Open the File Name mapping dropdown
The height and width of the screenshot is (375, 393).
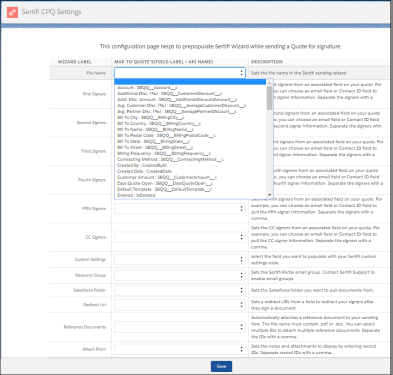tap(180, 73)
